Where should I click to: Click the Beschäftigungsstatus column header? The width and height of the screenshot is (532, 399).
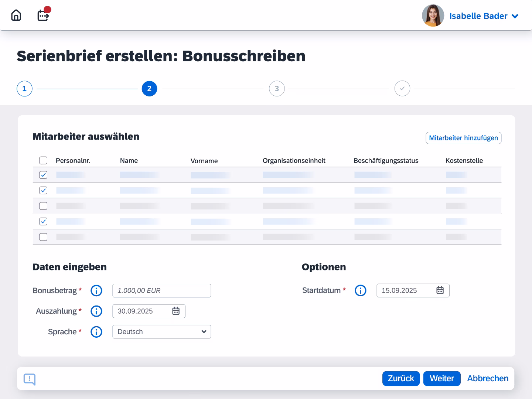(x=386, y=161)
